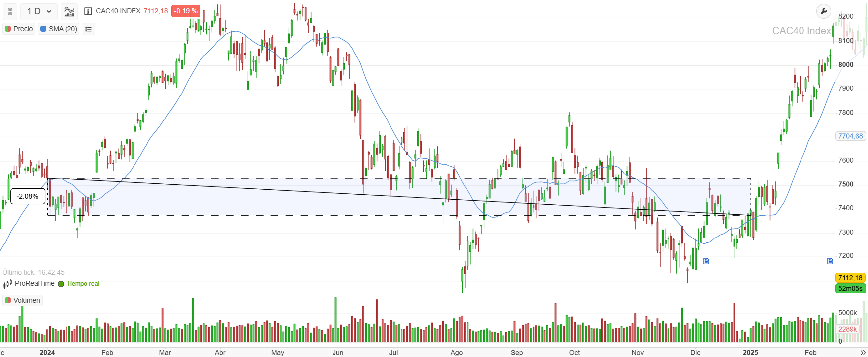This screenshot has height=357, width=868.
Task: Click the link/chain icon in the top toolbar
Action: (10, 11)
